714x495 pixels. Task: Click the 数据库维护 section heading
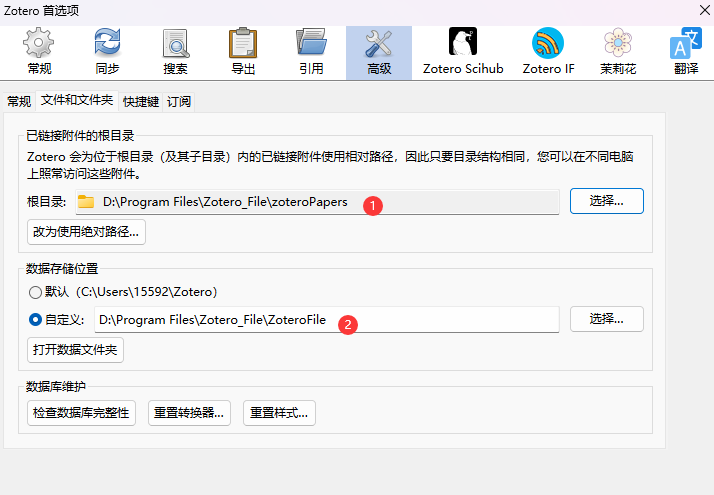[x=56, y=387]
